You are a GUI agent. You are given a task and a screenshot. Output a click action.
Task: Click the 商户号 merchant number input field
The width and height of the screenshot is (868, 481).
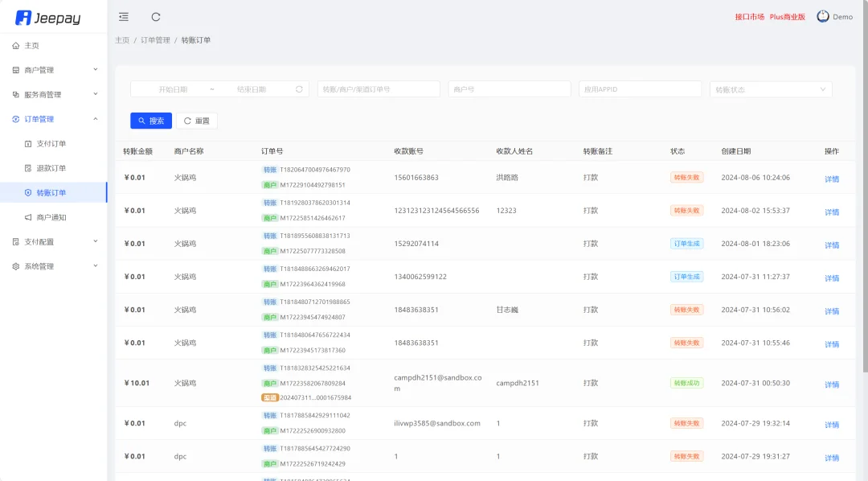[510, 88]
